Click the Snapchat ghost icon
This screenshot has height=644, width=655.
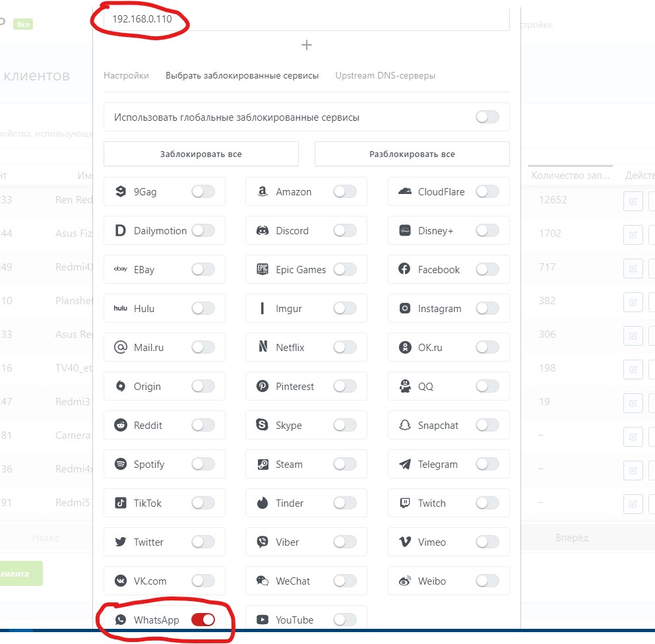(405, 424)
